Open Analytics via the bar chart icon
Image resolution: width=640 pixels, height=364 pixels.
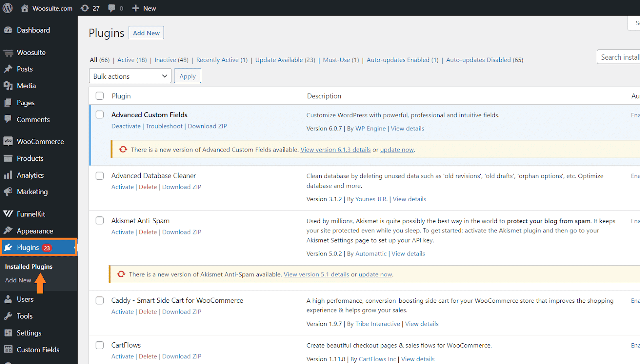click(x=8, y=175)
